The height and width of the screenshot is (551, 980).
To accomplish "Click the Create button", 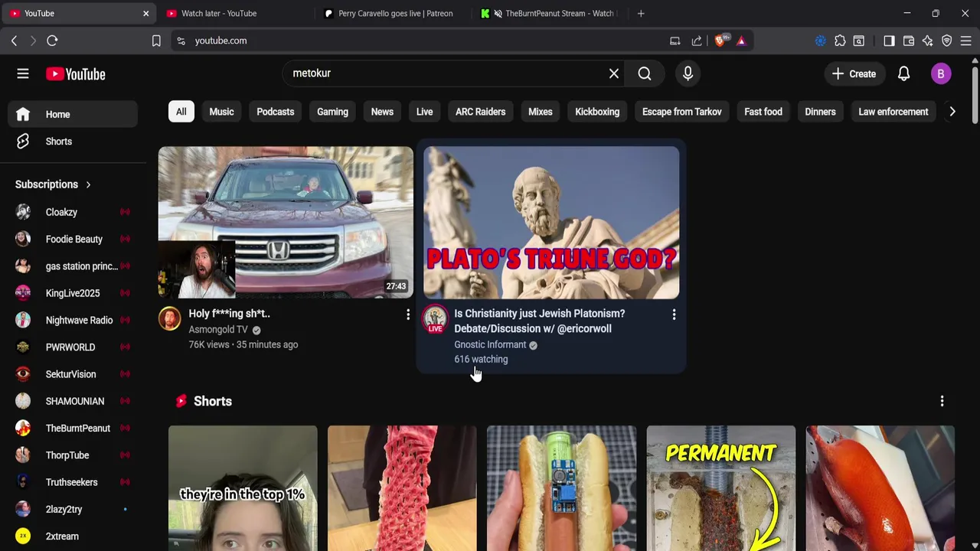I will point(854,73).
